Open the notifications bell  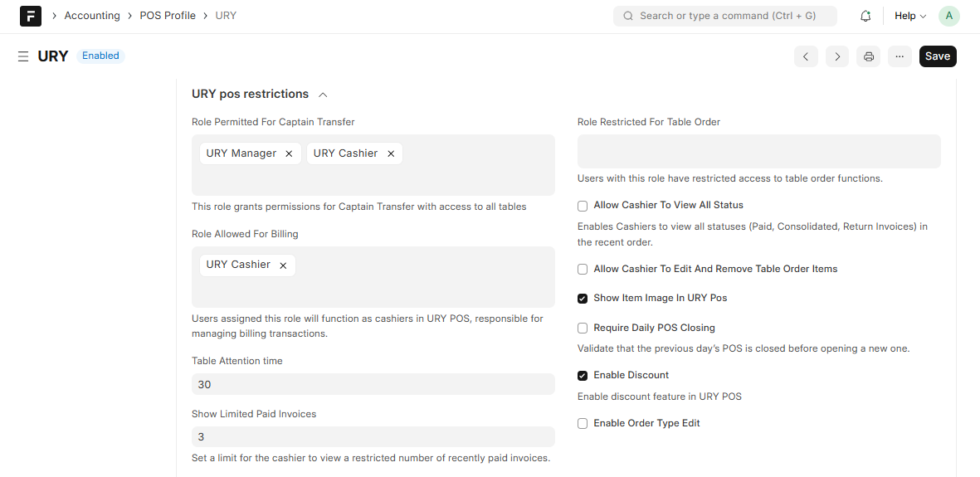coord(865,16)
